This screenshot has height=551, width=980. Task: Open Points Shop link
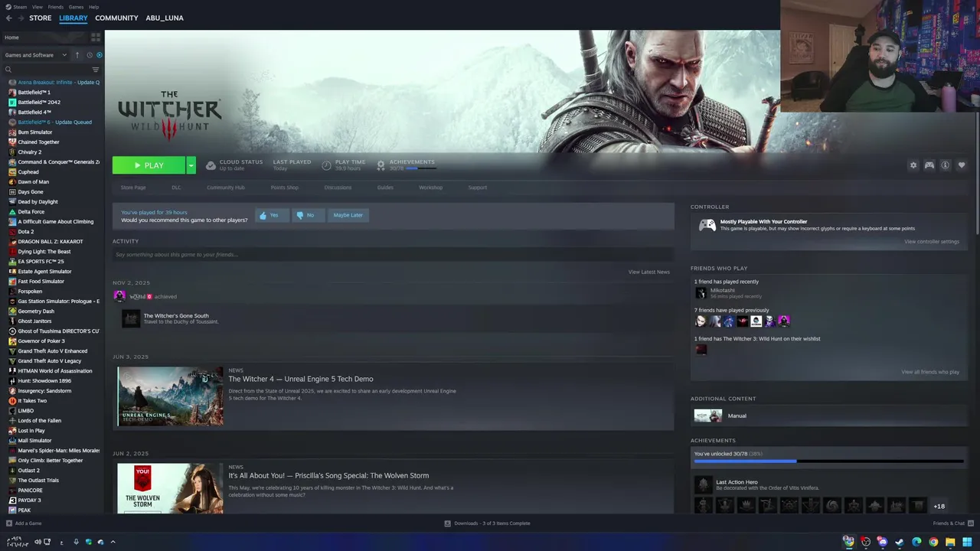pyautogui.click(x=284, y=187)
